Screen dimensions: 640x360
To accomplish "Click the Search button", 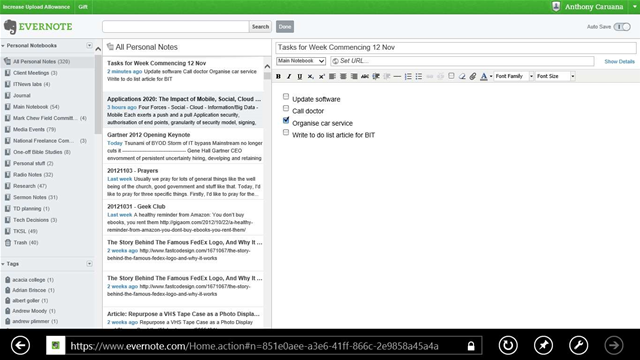I will click(x=260, y=27).
